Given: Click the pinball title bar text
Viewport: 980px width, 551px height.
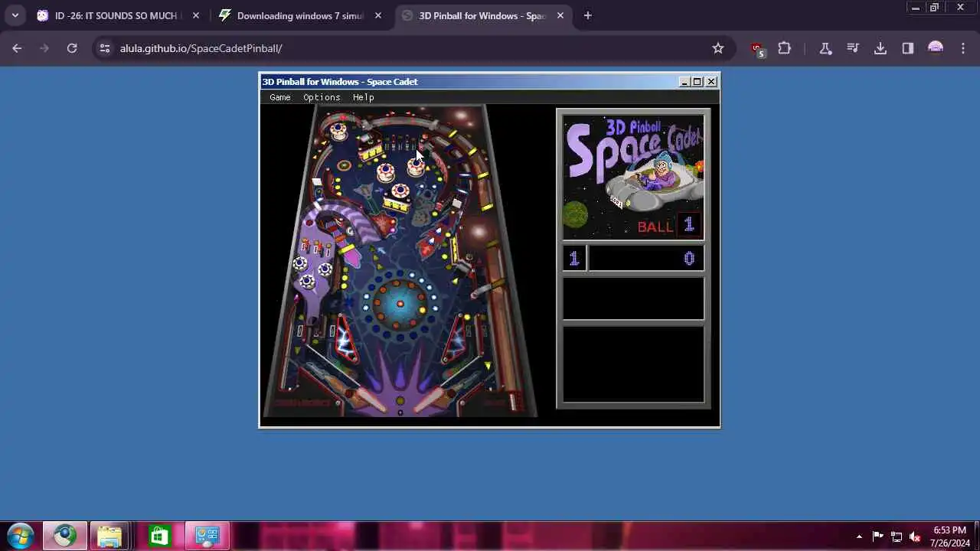Looking at the screenshot, I should pos(340,82).
